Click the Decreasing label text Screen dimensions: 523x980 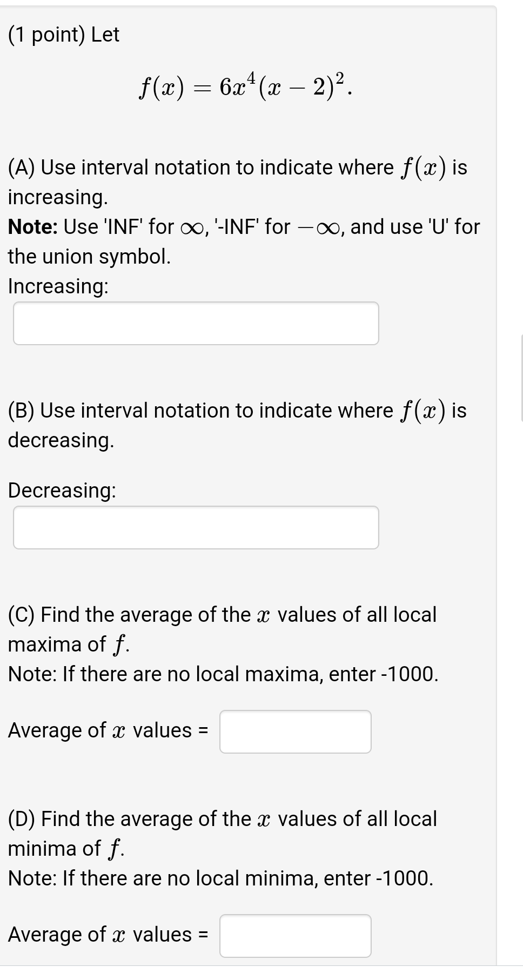pyautogui.click(x=62, y=490)
